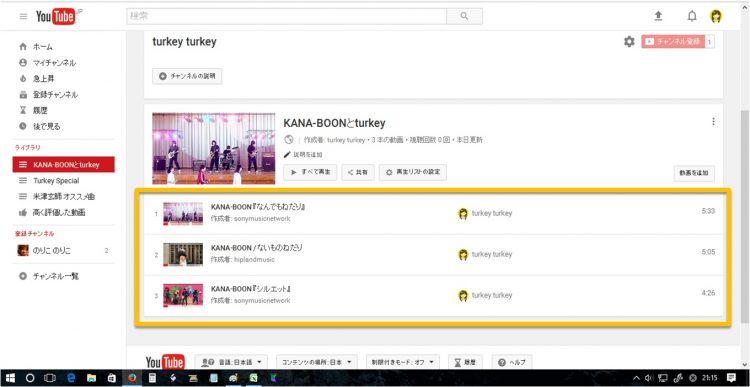Open channel settings gear icon
Screen dimensions: 750x387
click(629, 42)
